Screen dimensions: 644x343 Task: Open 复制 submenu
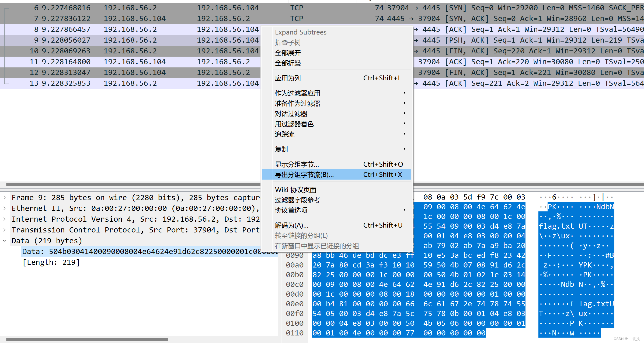click(281, 149)
